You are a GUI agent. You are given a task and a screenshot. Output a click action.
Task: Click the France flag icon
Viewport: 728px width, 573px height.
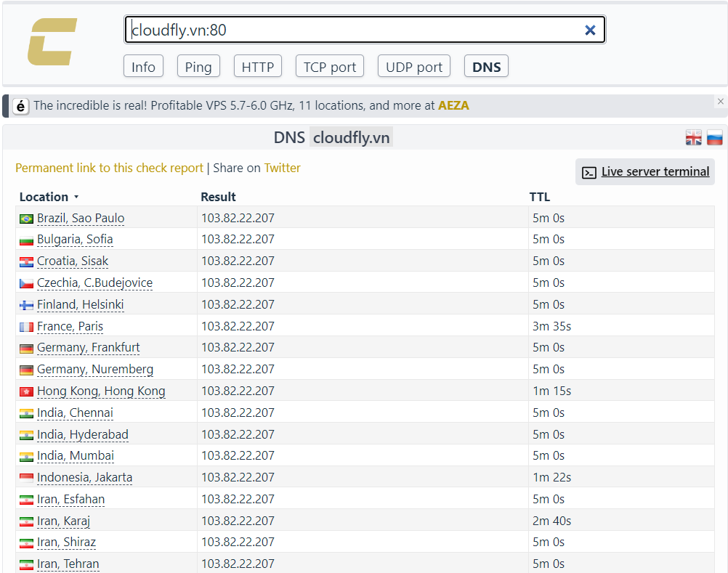(26, 327)
